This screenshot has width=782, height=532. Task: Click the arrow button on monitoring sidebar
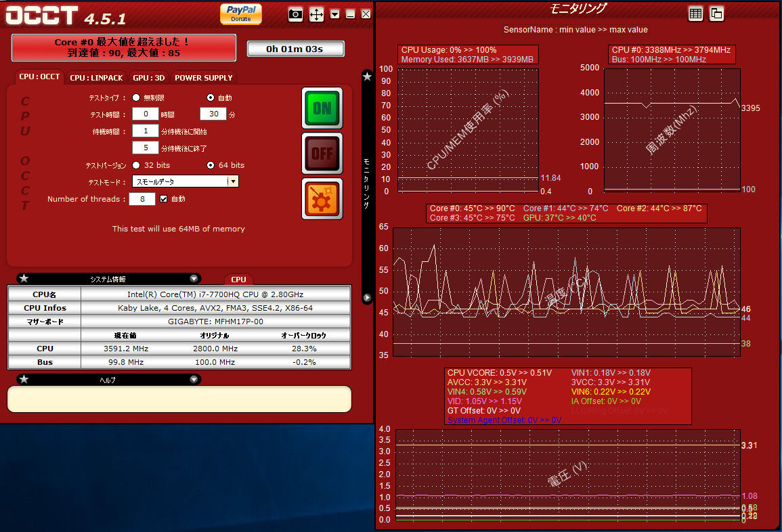(x=367, y=297)
